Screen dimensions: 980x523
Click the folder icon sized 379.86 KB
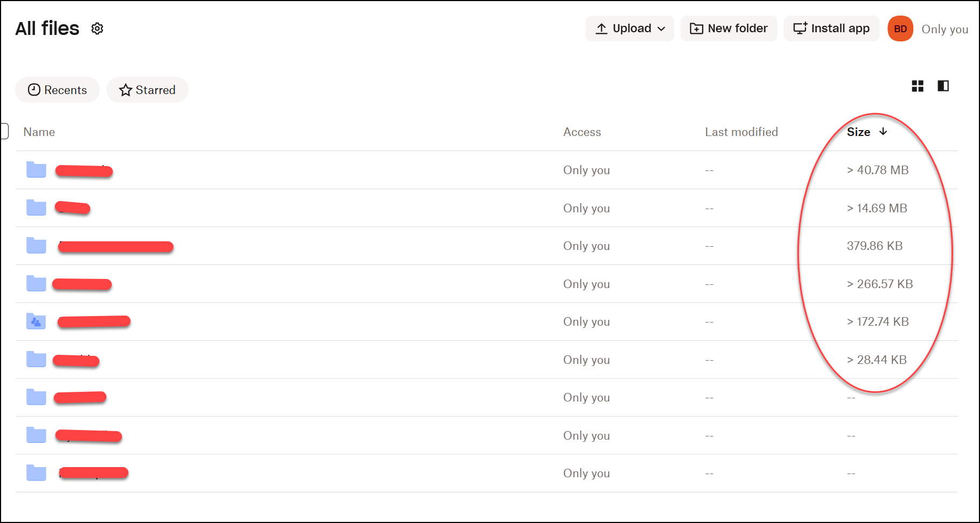click(x=36, y=246)
